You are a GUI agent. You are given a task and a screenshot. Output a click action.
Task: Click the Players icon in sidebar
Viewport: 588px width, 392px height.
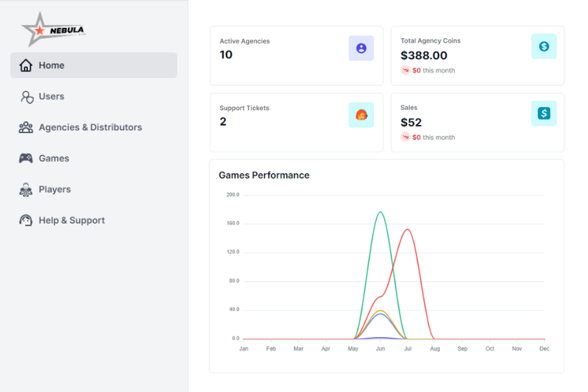pos(26,190)
